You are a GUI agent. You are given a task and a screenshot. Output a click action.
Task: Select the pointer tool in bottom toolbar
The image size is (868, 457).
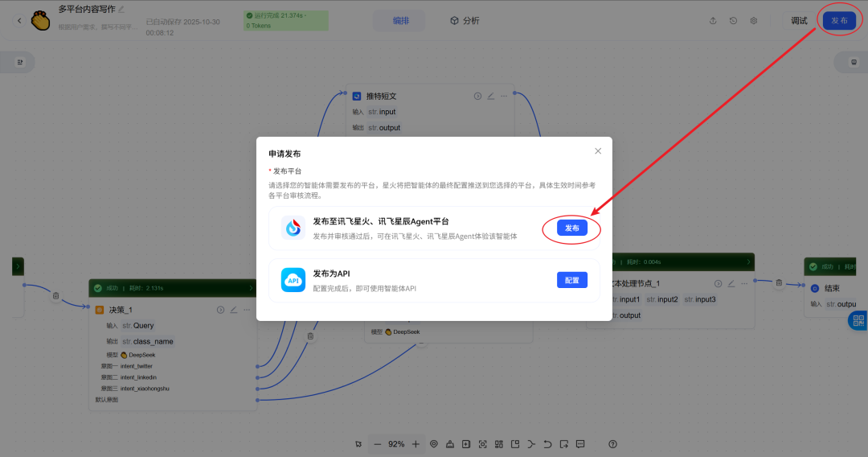pos(358,444)
